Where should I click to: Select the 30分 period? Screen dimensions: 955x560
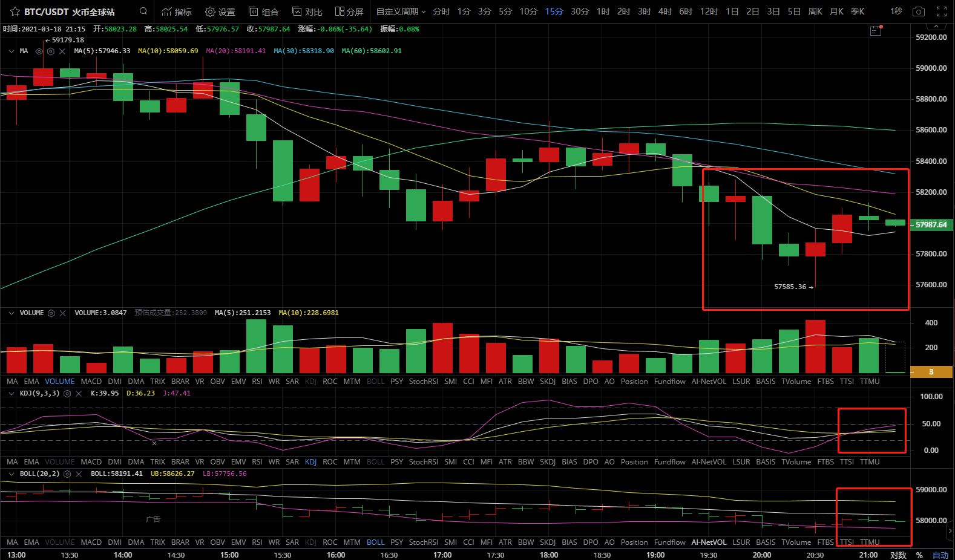[x=580, y=11]
